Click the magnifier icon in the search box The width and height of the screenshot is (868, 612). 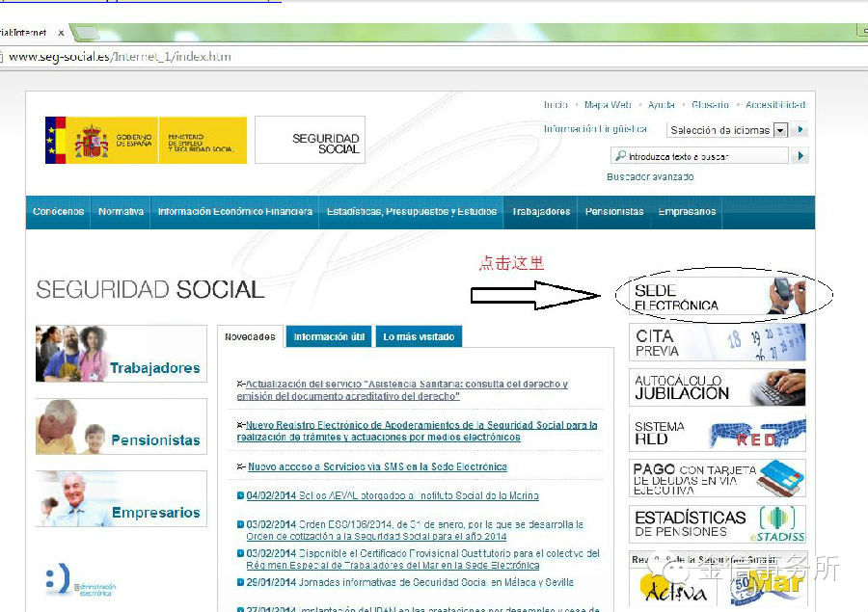620,155
